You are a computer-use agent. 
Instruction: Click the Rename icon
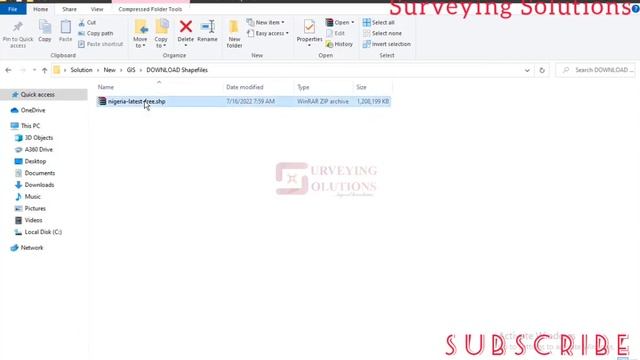pos(207,27)
